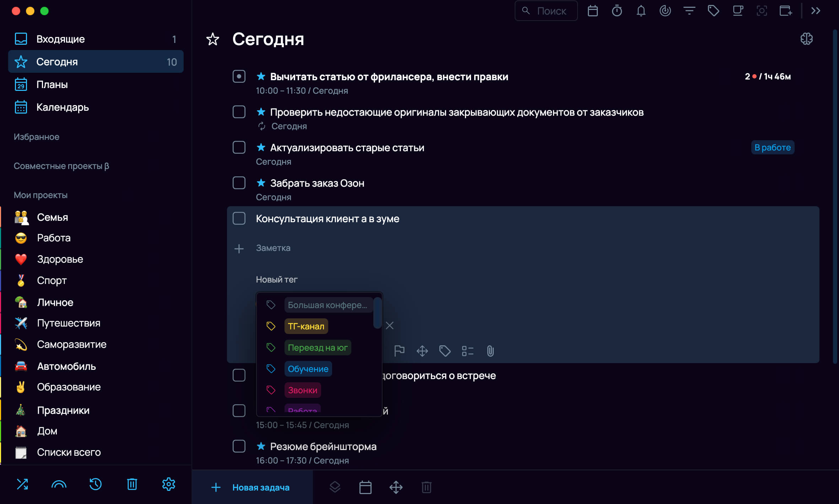Open the filter icon in top toolbar

[x=689, y=11]
